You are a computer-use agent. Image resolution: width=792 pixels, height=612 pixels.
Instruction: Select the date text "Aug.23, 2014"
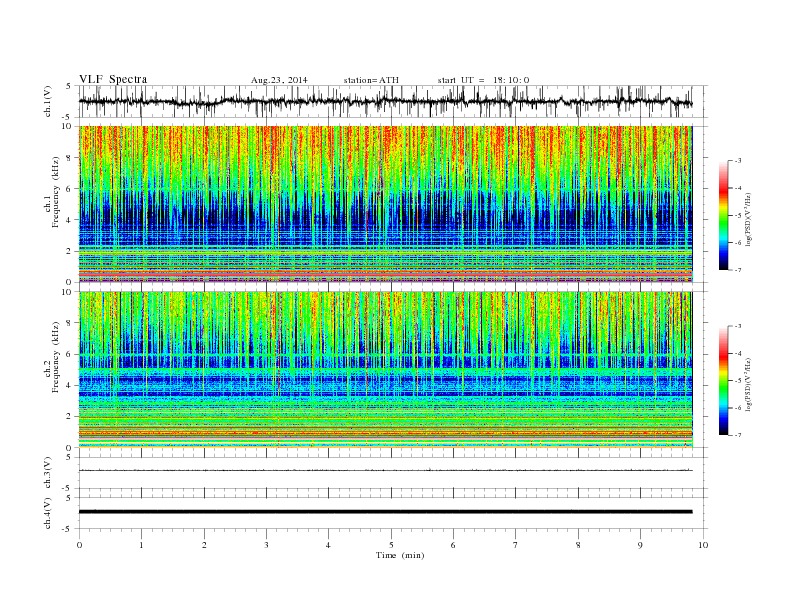[x=279, y=80]
